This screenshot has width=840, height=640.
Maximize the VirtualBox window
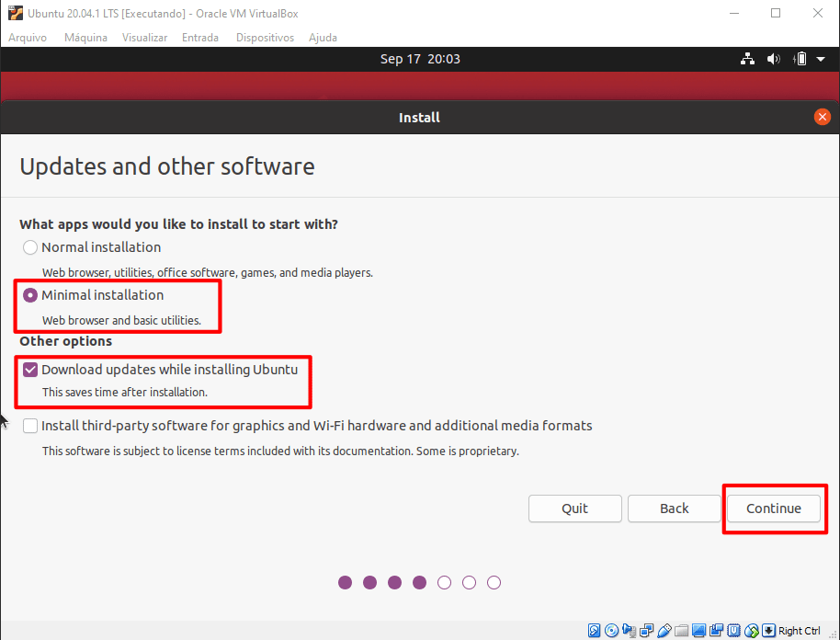[776, 14]
